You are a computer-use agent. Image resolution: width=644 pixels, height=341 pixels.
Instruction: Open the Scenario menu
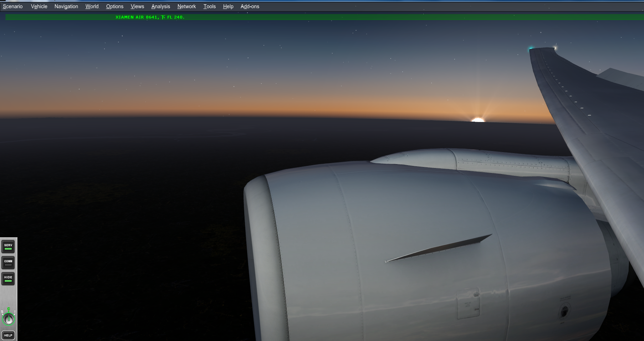click(x=12, y=6)
